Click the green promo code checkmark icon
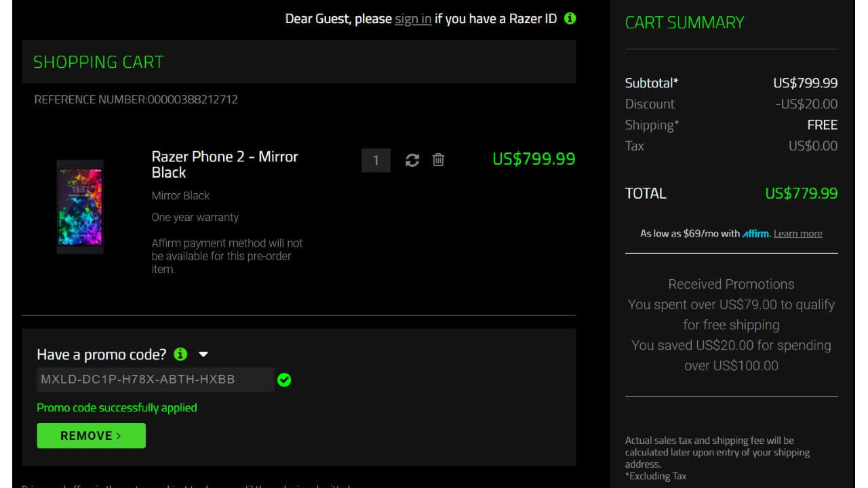 click(x=284, y=380)
